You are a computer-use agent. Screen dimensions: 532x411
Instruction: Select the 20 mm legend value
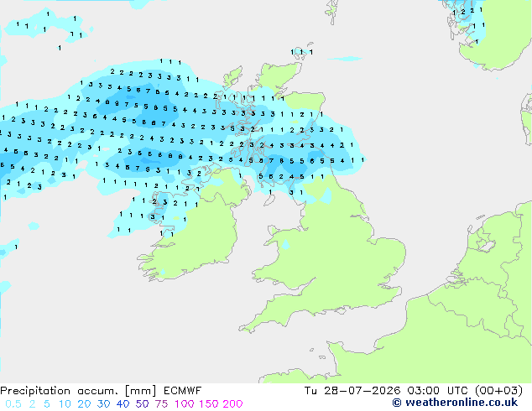(84, 404)
